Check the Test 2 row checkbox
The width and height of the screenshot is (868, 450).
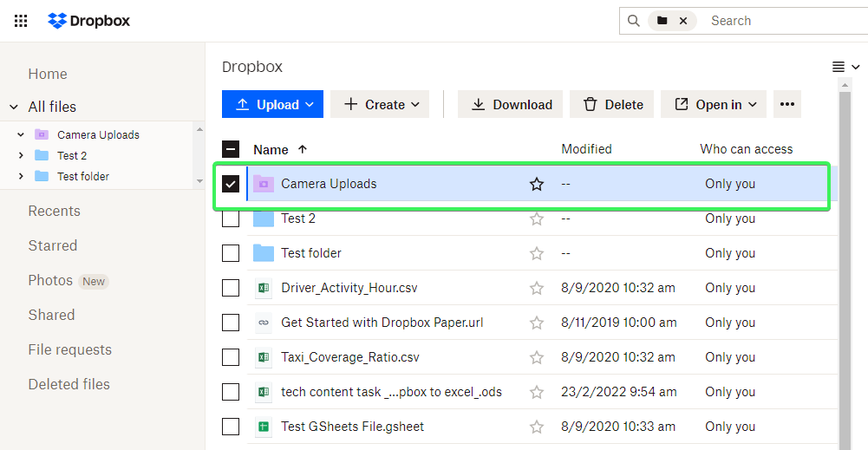(231, 218)
